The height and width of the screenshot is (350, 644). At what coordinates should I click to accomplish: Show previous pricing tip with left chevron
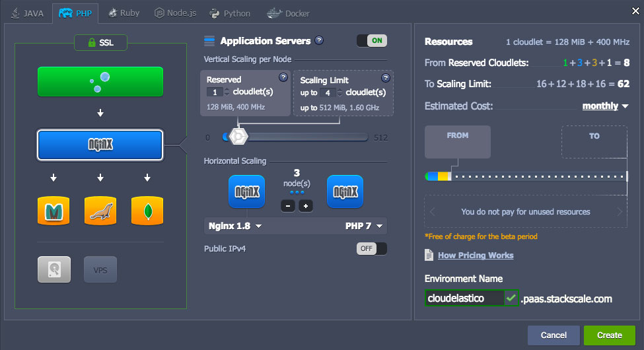(432, 211)
